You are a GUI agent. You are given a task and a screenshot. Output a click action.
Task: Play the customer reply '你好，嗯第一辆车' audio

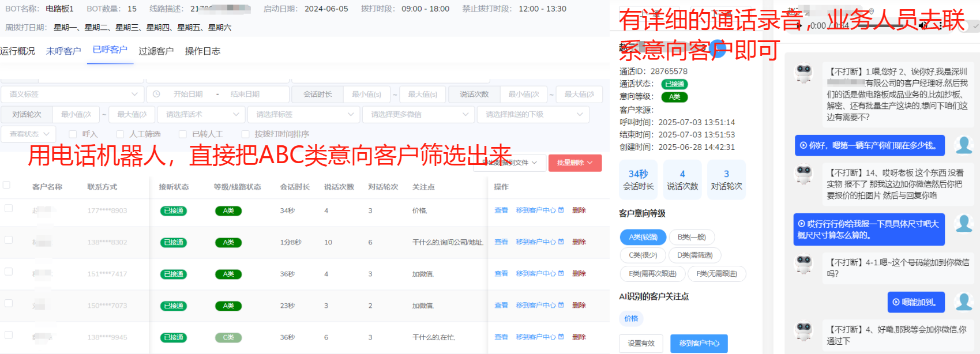pos(803,146)
